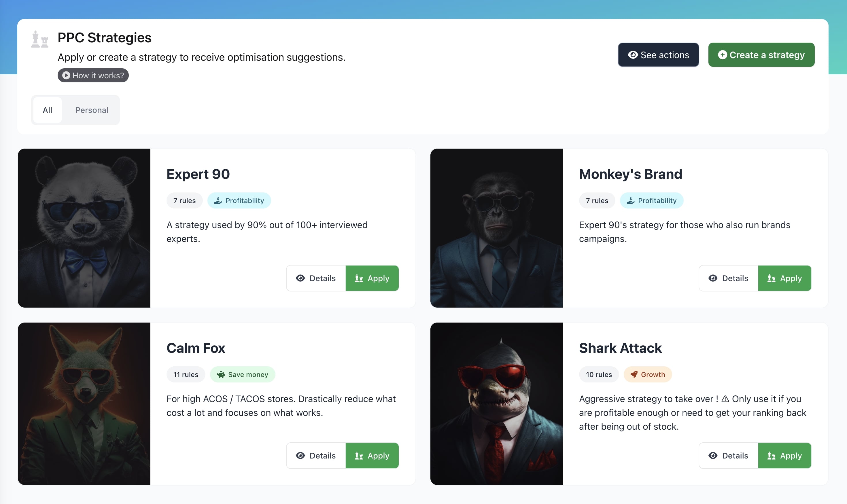This screenshot has height=504, width=847.
Task: Click the Expert 90 title
Action: click(198, 174)
